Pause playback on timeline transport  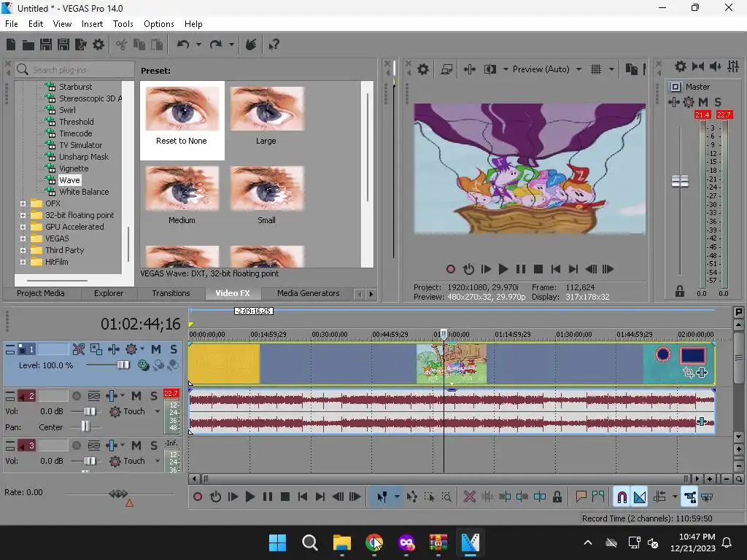click(x=268, y=497)
